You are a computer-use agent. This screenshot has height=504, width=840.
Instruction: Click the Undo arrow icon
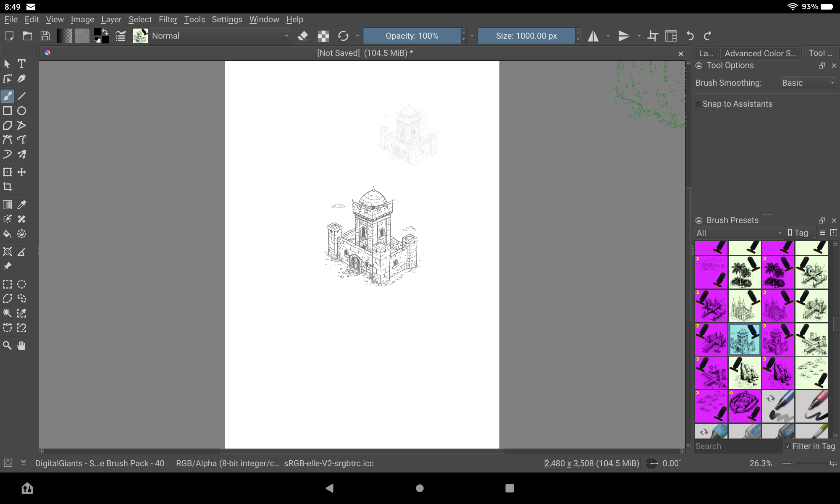(x=689, y=36)
